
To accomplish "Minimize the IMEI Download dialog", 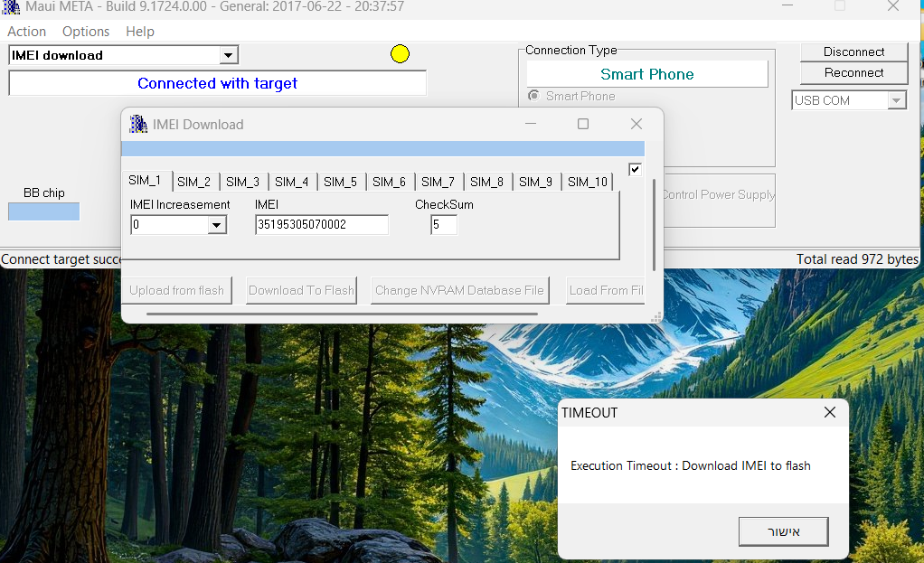I will 531,124.
